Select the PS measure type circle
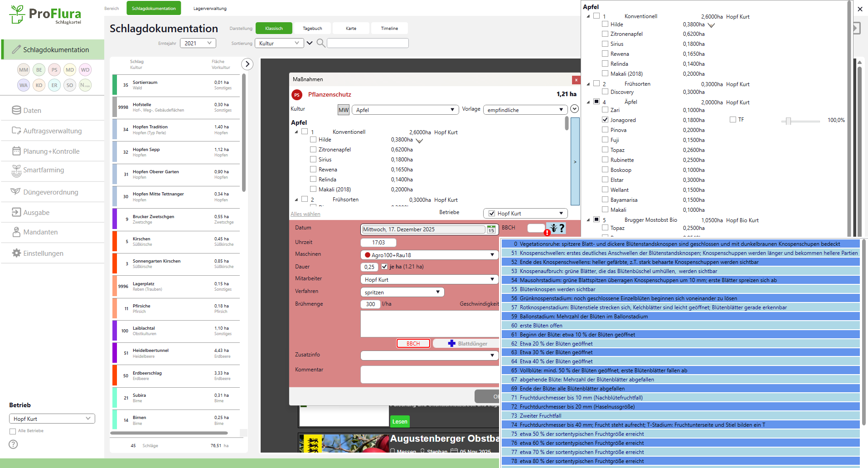Viewport: 868px width, 468px height. point(54,70)
